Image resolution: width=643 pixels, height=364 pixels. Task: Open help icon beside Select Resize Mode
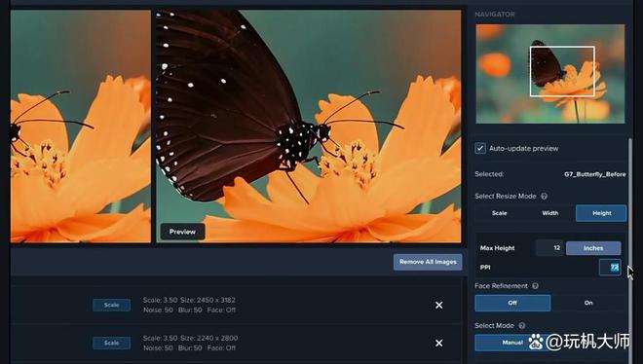[544, 197]
